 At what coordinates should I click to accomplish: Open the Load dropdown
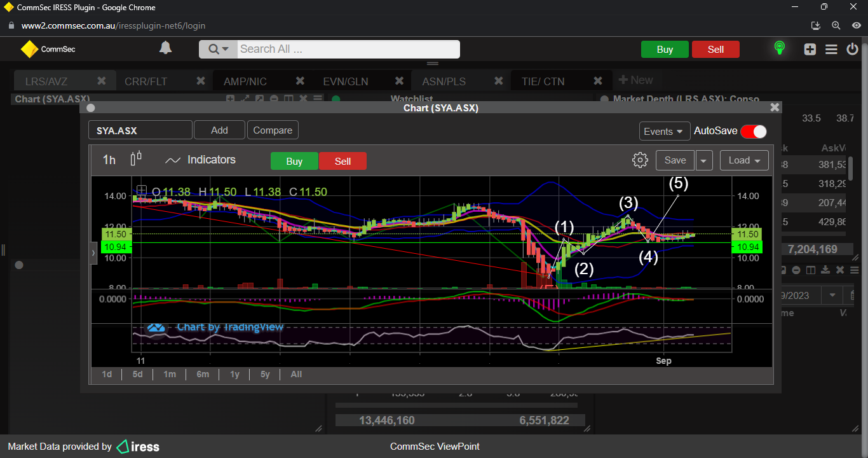(x=744, y=160)
